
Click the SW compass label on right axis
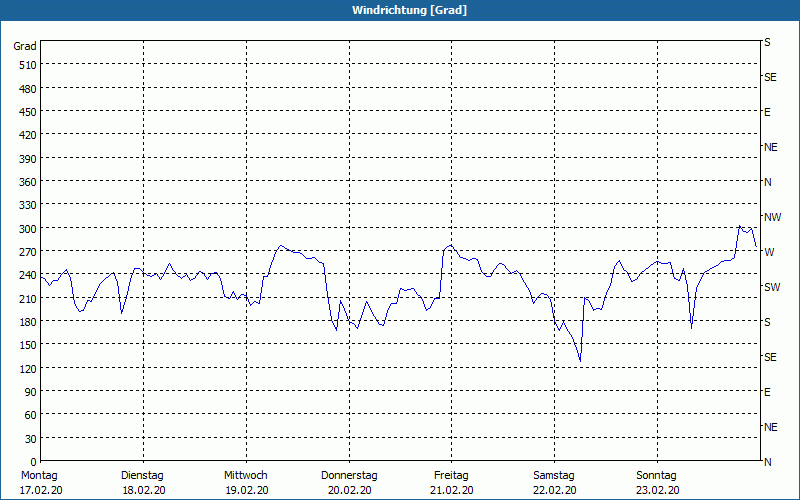(772, 287)
